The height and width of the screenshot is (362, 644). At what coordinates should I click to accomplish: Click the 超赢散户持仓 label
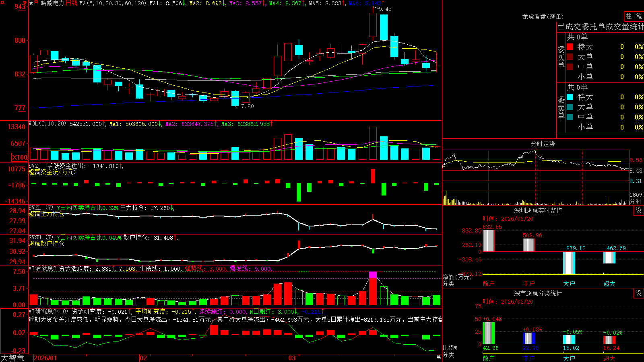click(x=46, y=244)
